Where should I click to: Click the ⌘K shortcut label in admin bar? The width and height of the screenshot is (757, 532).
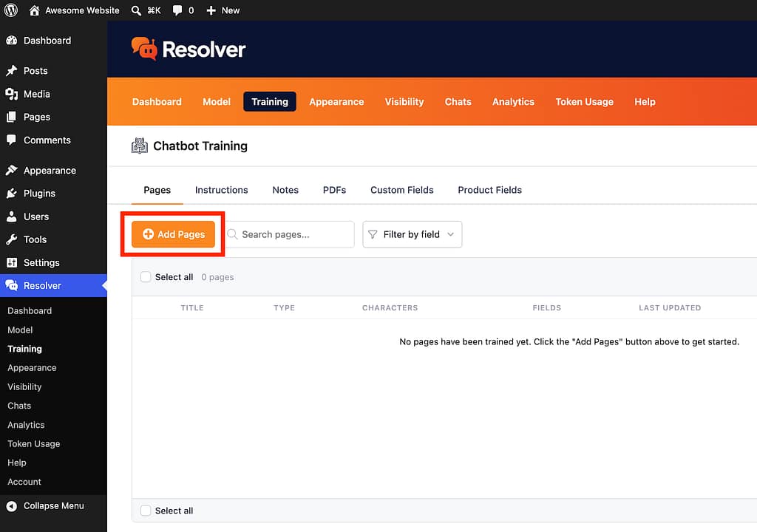[x=154, y=10]
